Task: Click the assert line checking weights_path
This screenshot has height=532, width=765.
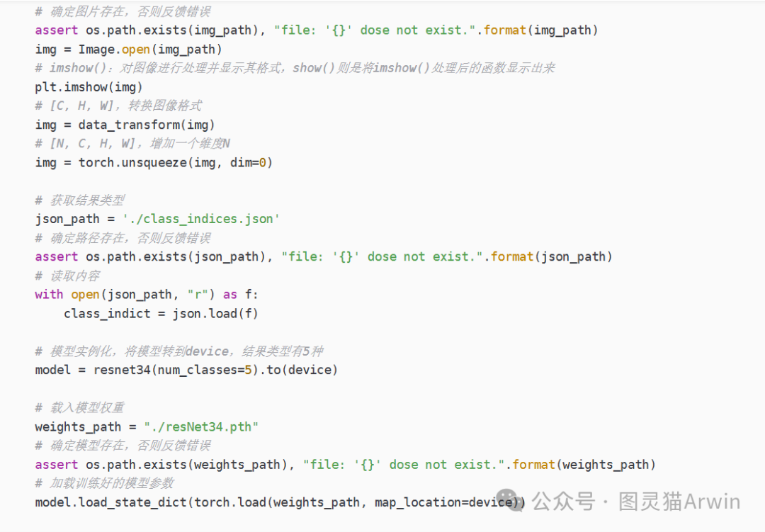Action: coord(345,465)
